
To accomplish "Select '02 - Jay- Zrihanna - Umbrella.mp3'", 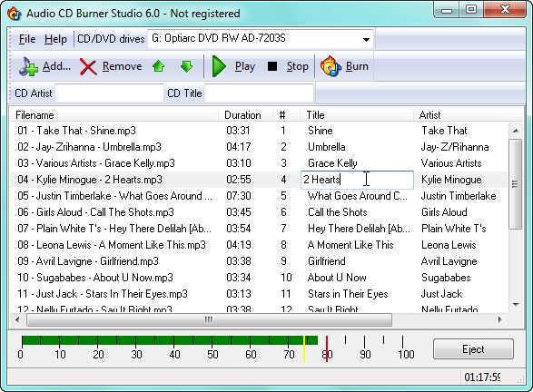I will tap(89, 147).
